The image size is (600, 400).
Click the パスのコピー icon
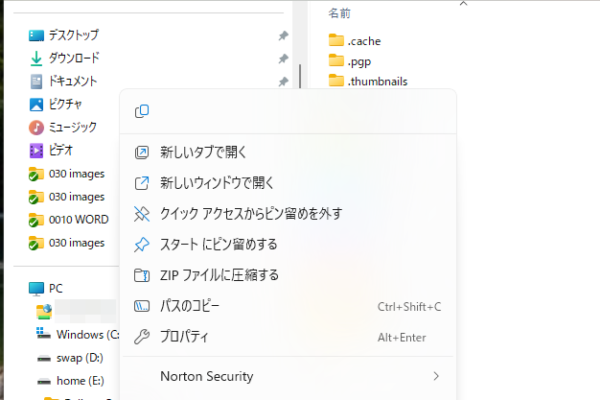pyautogui.click(x=142, y=306)
